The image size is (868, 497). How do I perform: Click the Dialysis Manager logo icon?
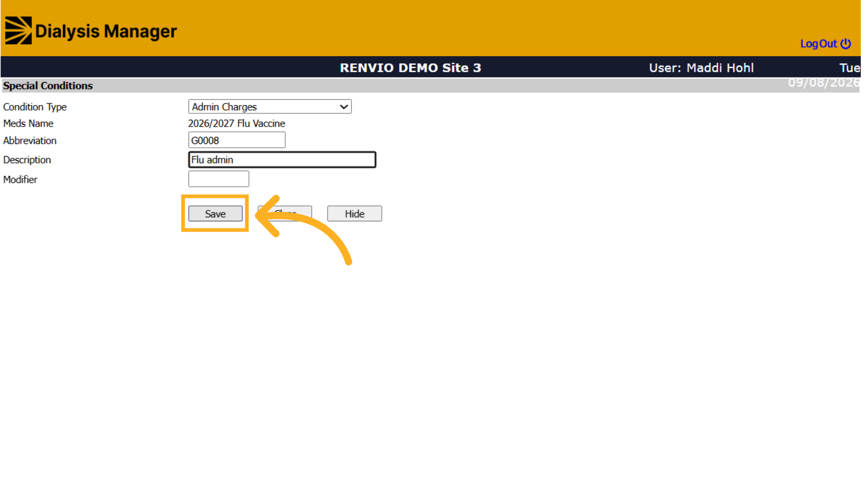click(x=18, y=31)
